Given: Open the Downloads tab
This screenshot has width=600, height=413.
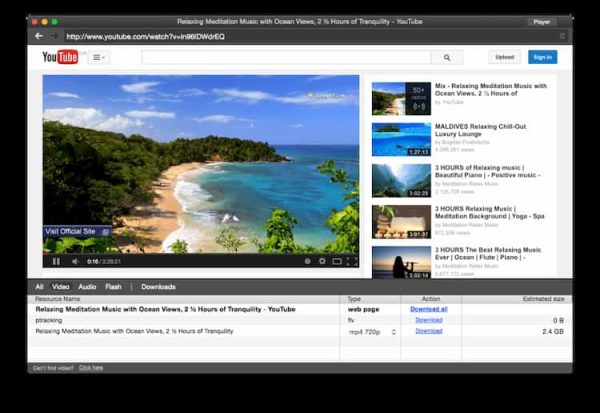Looking at the screenshot, I should 158,287.
